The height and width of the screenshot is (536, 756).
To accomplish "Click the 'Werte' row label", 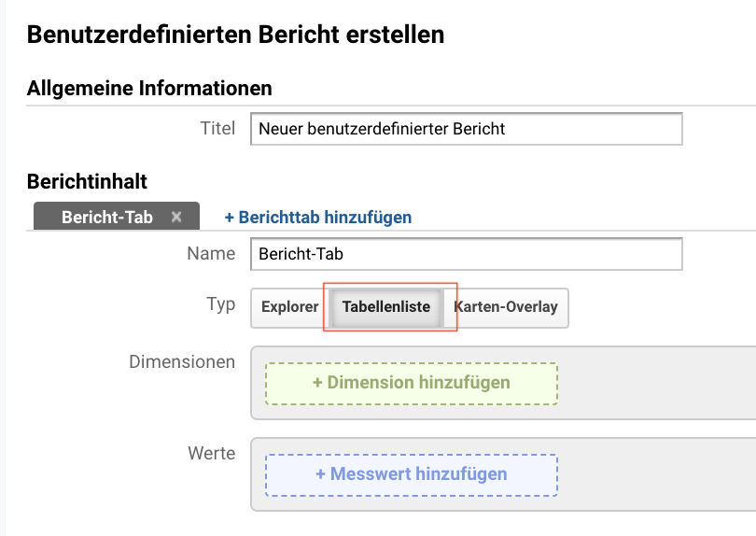I will 212,453.
